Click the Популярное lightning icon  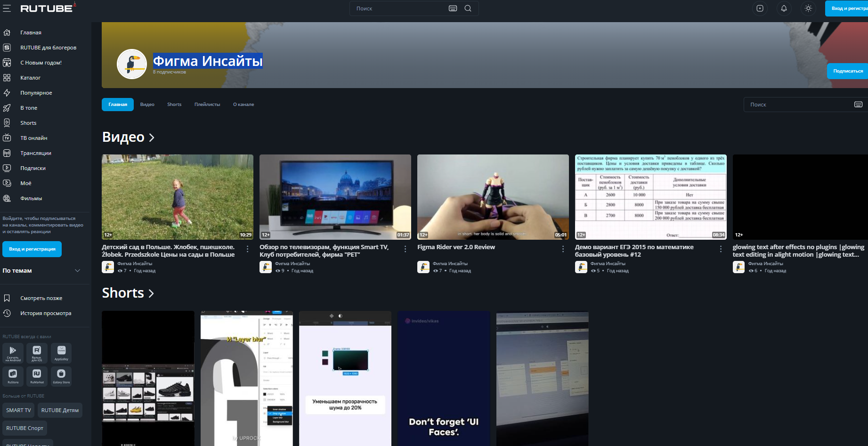click(x=7, y=93)
